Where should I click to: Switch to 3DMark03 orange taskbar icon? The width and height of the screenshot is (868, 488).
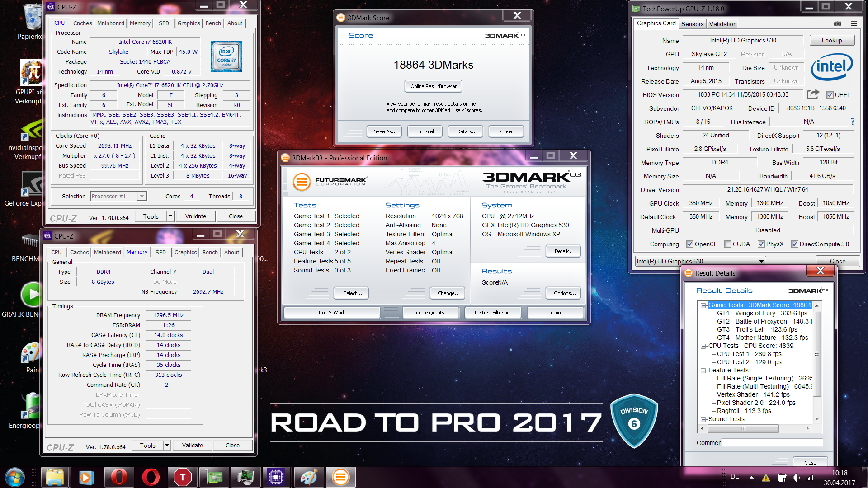(340, 477)
